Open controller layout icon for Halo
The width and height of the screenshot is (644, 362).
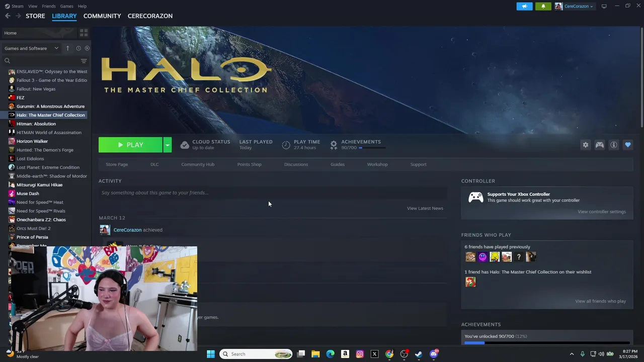point(600,145)
